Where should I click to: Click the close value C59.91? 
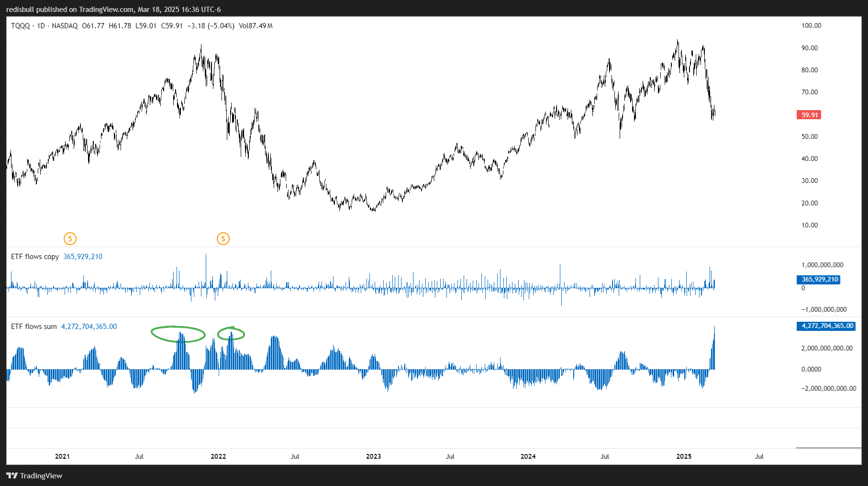pos(172,26)
